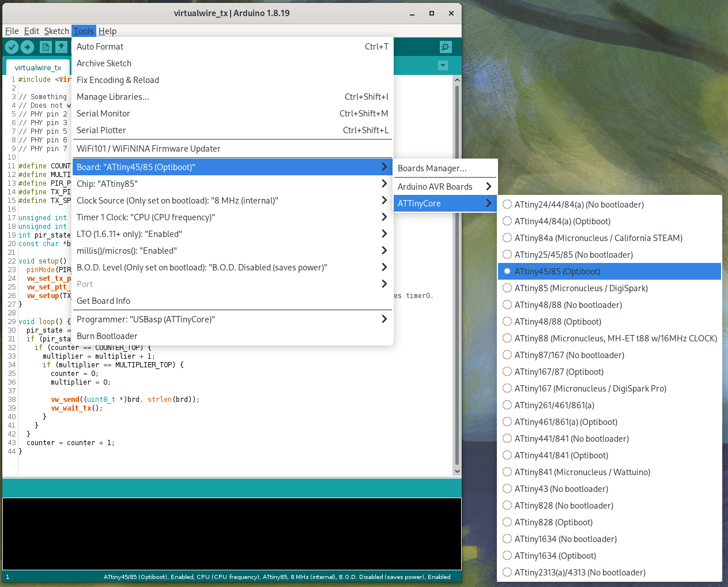Select ATtiny87/167 (No bootloader) board
This screenshot has width=728, height=587.
tap(609, 355)
